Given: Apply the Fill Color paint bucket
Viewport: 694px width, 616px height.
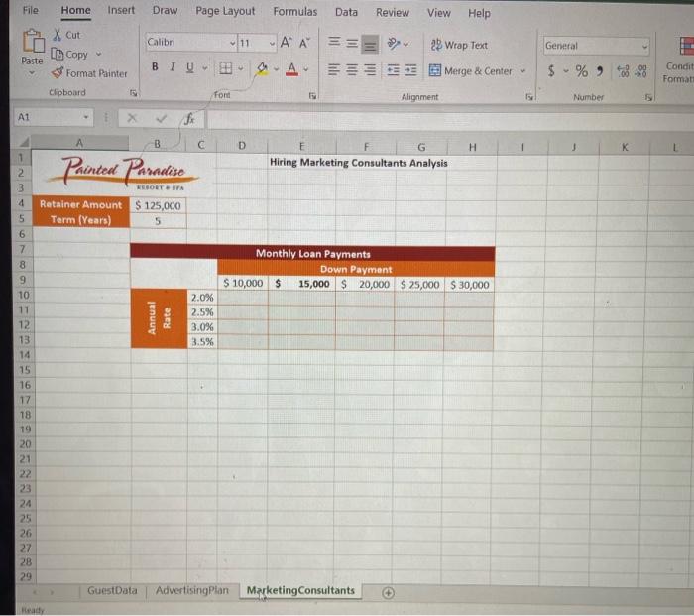Looking at the screenshot, I should [x=263, y=68].
